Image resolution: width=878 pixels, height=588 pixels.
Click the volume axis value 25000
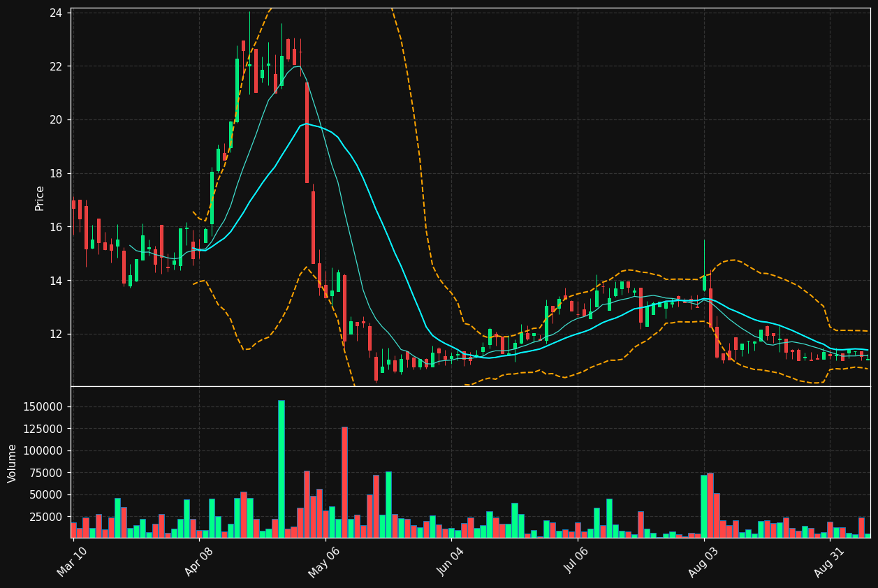(x=47, y=517)
